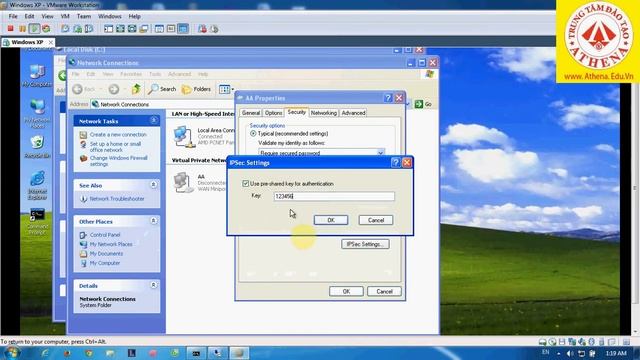Viewport: 640px width, 360px height.
Task: Open the VMware VM menu
Action: pos(65,16)
